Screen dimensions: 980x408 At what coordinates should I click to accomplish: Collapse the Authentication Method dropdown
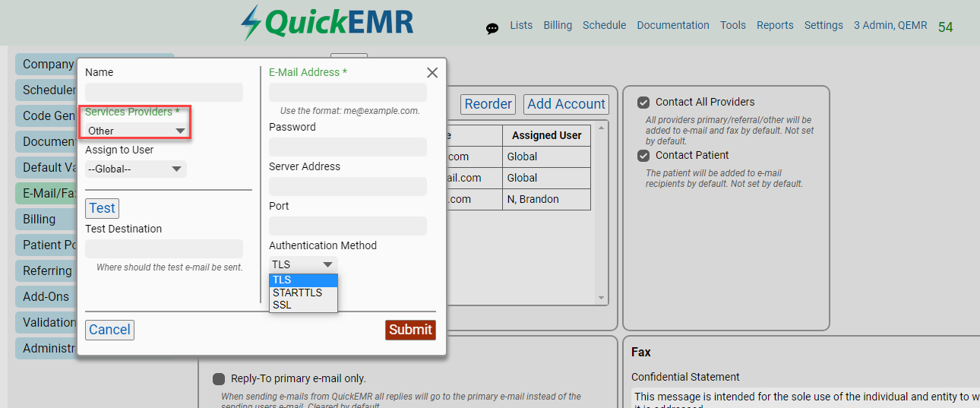[x=303, y=264]
